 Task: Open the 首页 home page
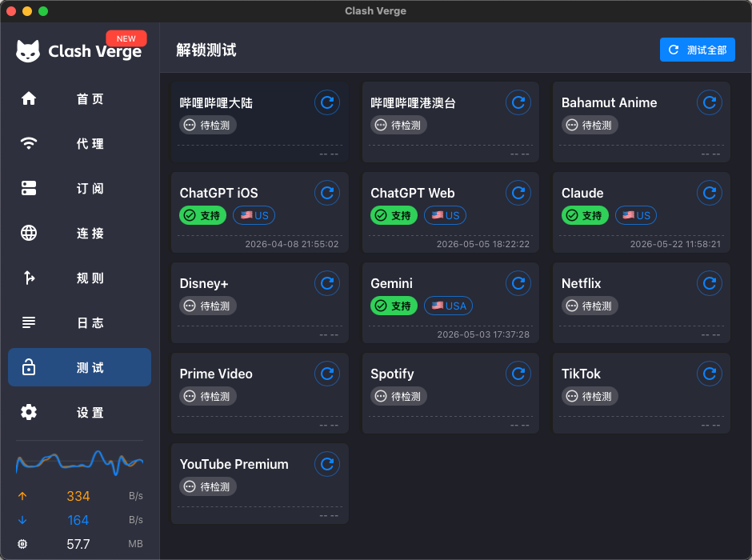point(80,98)
